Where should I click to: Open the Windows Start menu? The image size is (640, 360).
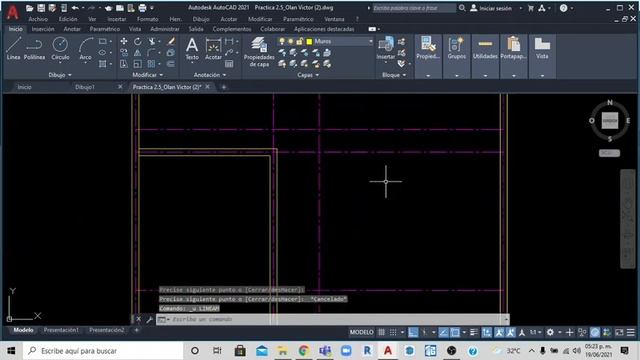(x=11, y=351)
